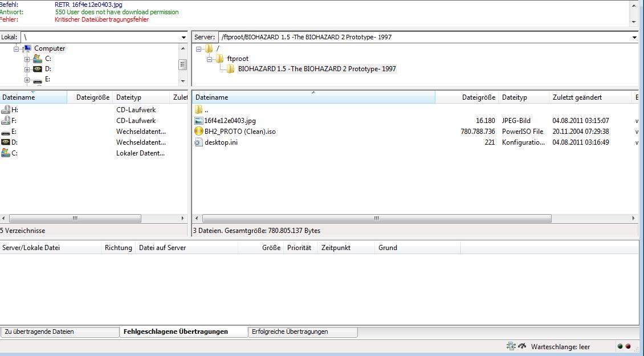This screenshot has width=644, height=356.
Task: Select the C: local disk icon in file list
Action: (x=6, y=153)
